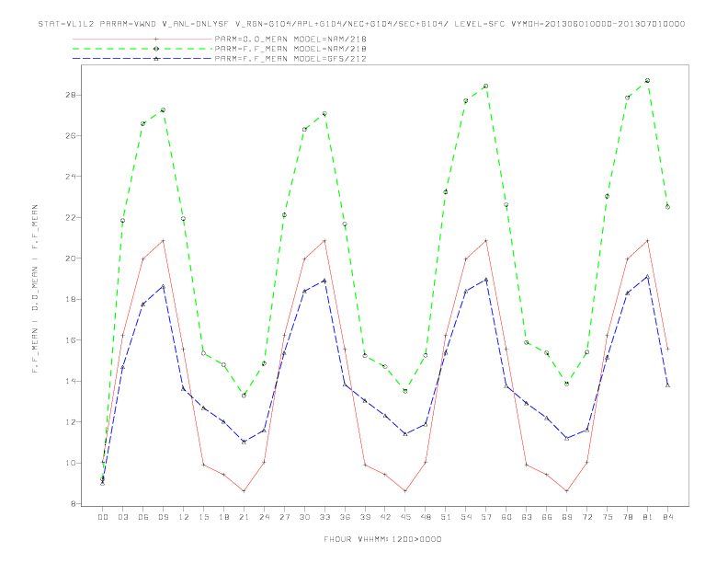The height and width of the screenshot is (563, 728).
Task: Click x-axis tick label 24
Action: point(264,517)
